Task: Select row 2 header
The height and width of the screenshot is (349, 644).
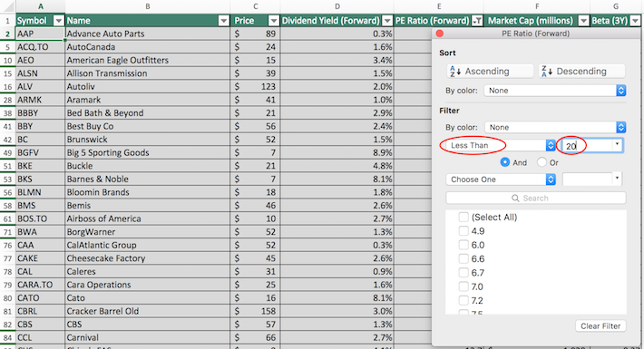Action: pos(7,34)
